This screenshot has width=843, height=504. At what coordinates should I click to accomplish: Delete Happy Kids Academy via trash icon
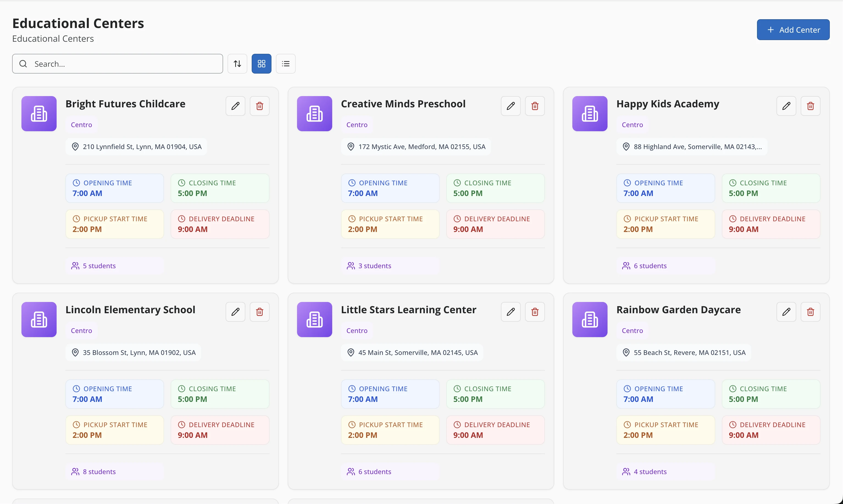(x=811, y=106)
